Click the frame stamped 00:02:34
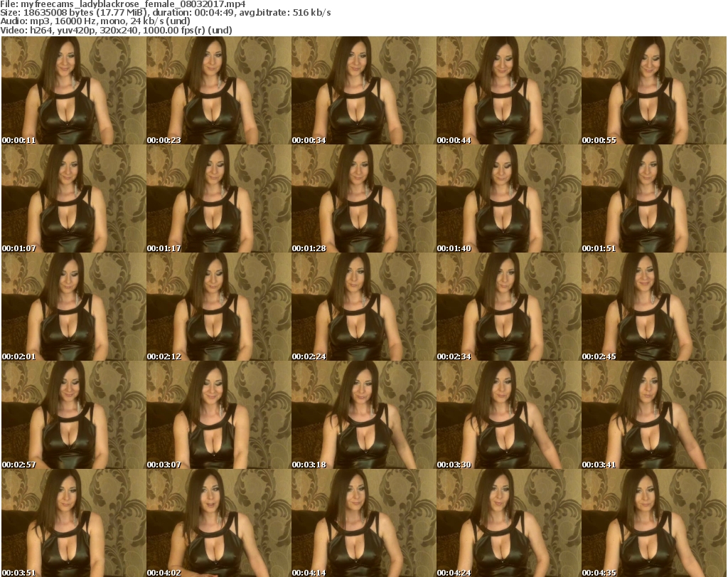 pyautogui.click(x=509, y=307)
